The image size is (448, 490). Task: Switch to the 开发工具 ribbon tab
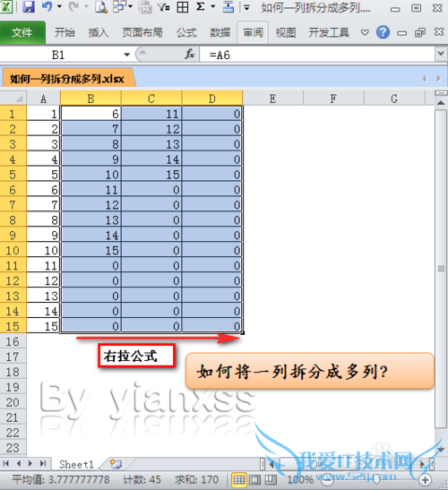click(329, 32)
